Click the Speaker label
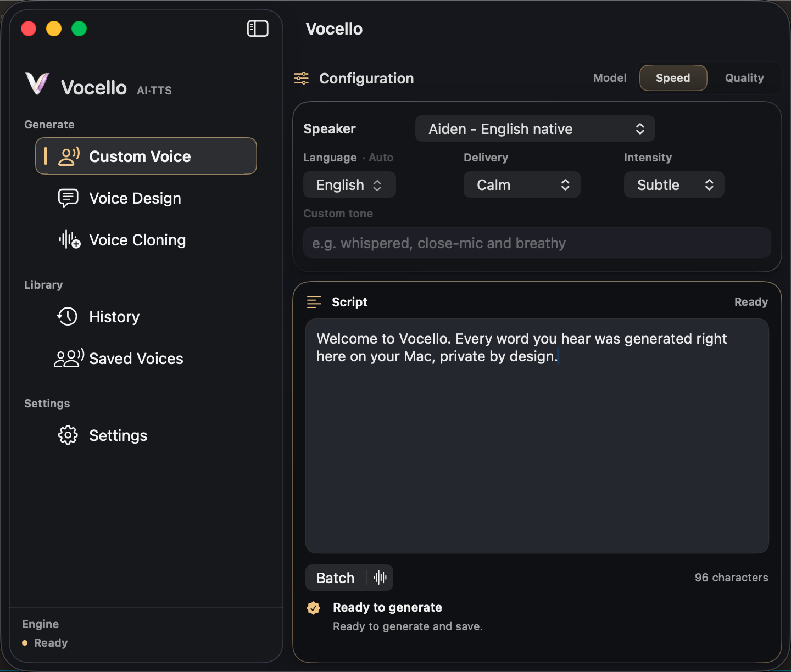 tap(330, 129)
